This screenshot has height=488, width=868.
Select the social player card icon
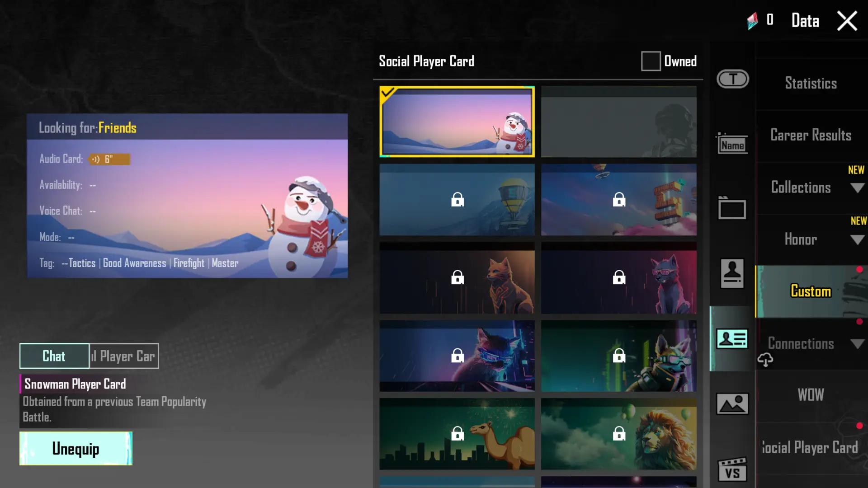pyautogui.click(x=732, y=339)
